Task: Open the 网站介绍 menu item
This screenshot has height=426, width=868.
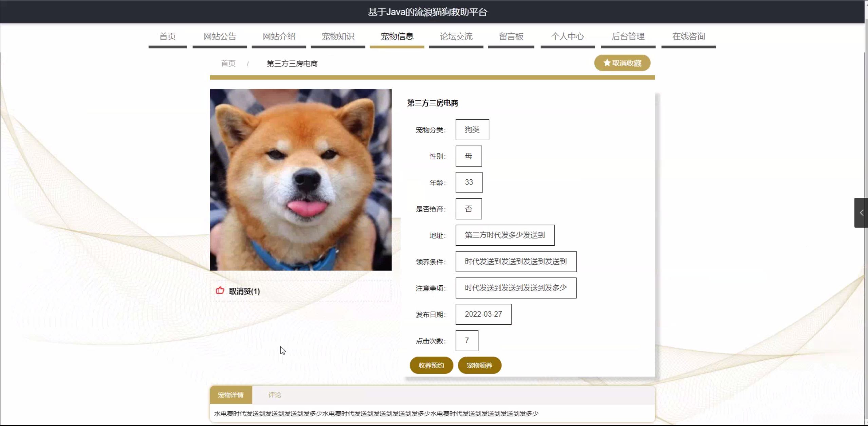Action: [x=279, y=36]
